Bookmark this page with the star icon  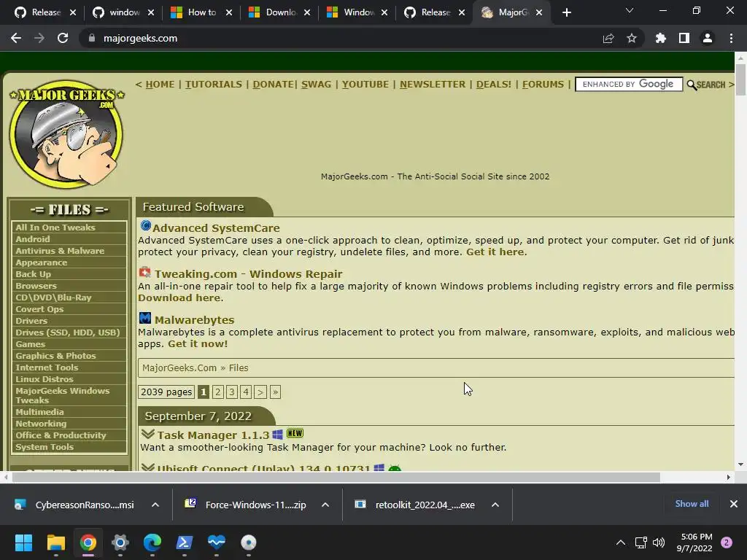point(632,38)
